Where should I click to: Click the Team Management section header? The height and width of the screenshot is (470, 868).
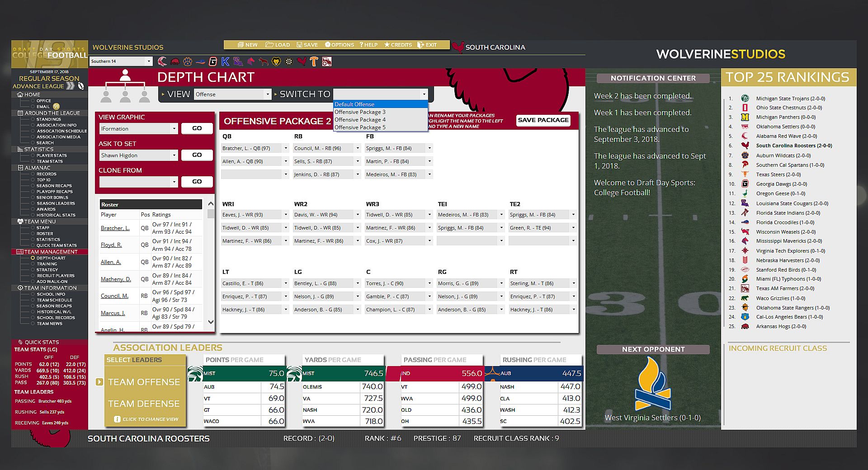point(51,252)
